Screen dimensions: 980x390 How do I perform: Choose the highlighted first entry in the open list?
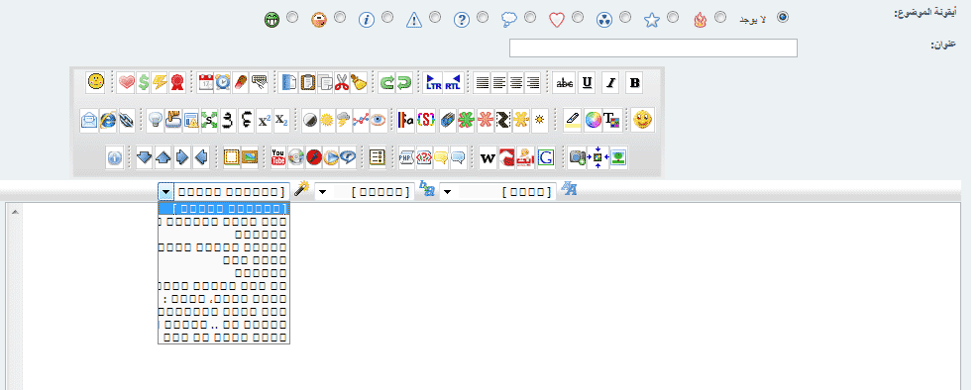pyautogui.click(x=224, y=209)
